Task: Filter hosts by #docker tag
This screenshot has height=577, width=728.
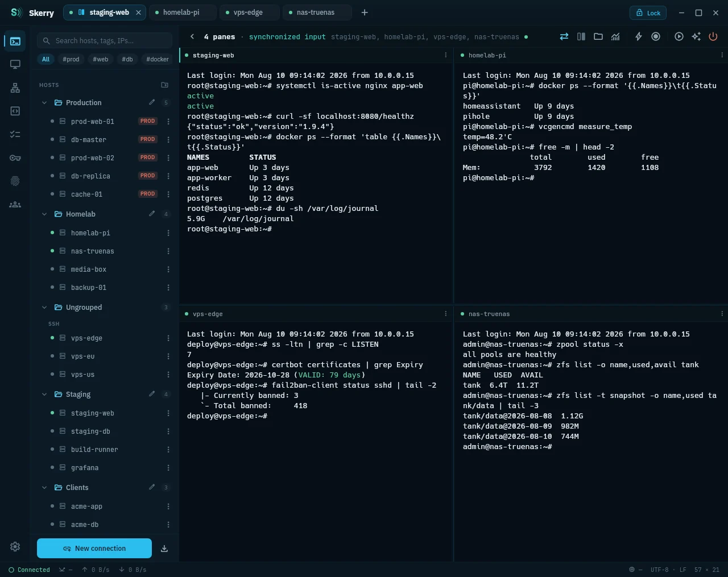Action: 158,59
